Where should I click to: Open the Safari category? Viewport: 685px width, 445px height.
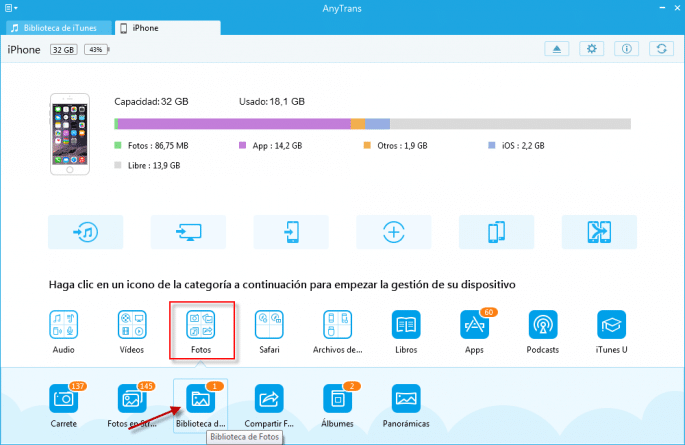(269, 326)
